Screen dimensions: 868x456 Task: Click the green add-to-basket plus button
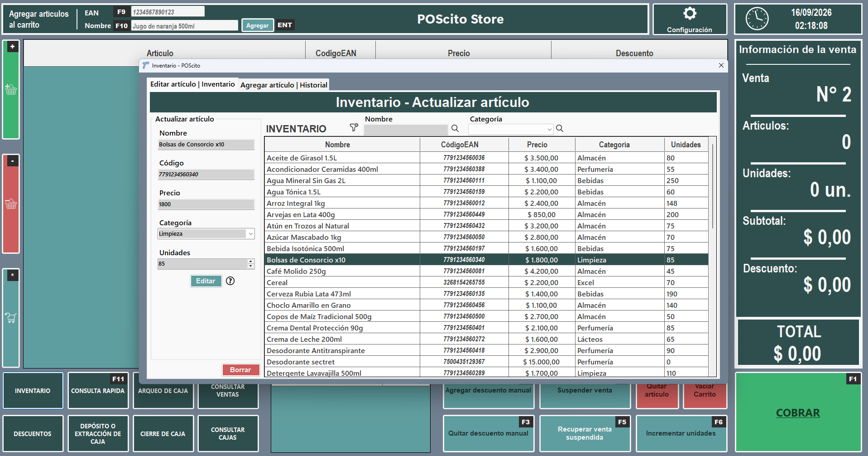point(11,90)
